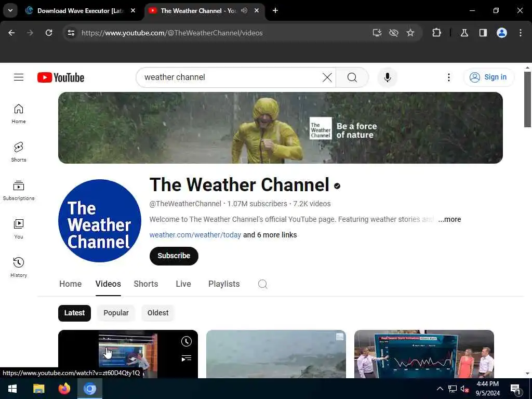Mute the Weather Channel tab audio

(244, 10)
